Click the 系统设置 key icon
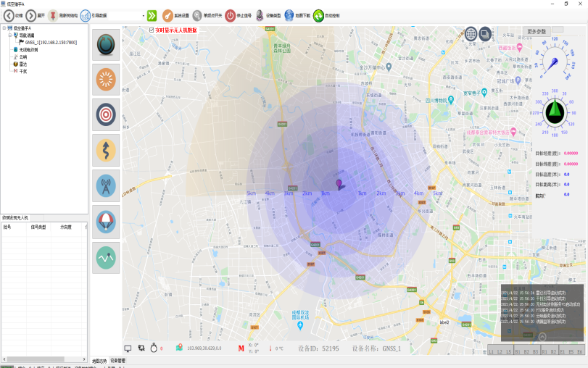 coord(167,15)
